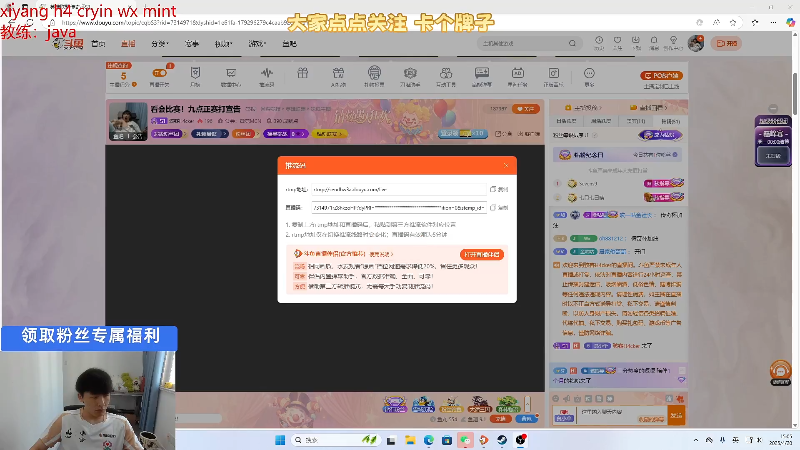Expand the Categories nav dropdown
The width and height of the screenshot is (800, 450).
(x=160, y=44)
